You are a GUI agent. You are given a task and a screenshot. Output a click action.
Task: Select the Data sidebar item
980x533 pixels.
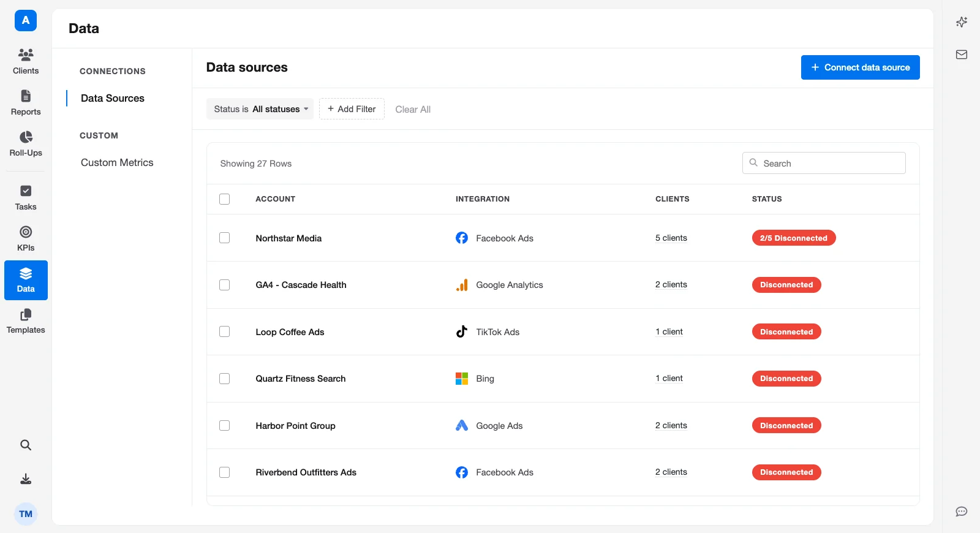point(26,280)
